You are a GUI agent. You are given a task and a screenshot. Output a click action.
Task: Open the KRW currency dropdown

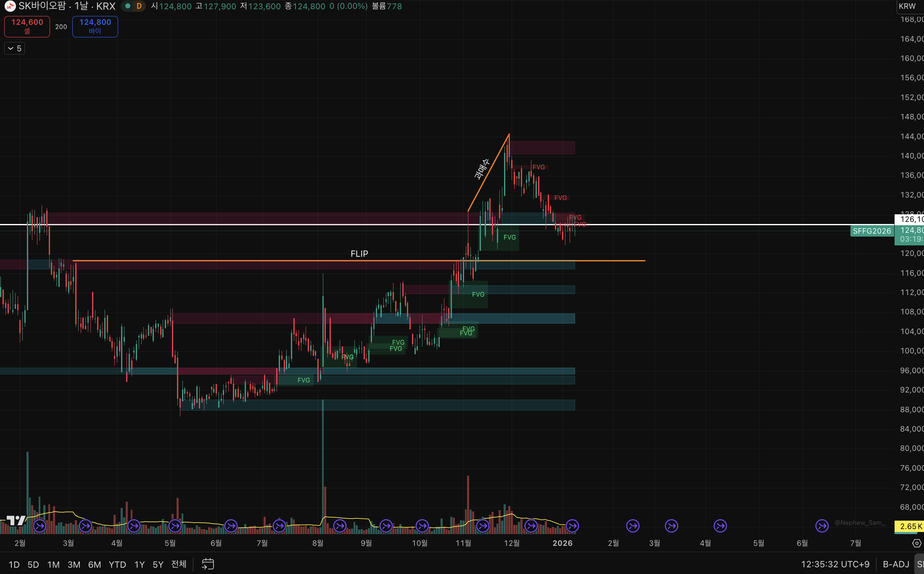[x=907, y=6]
